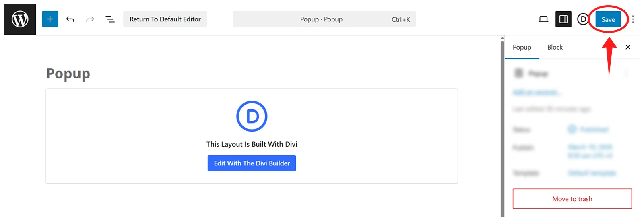Redo the undone change
Screen dimensions: 644x221
click(90, 19)
